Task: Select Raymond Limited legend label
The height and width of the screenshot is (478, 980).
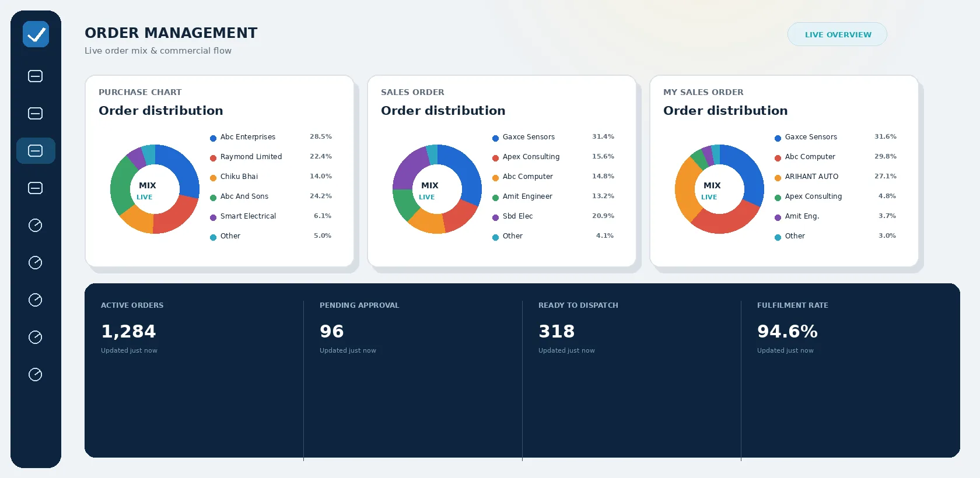Action: 251,157
